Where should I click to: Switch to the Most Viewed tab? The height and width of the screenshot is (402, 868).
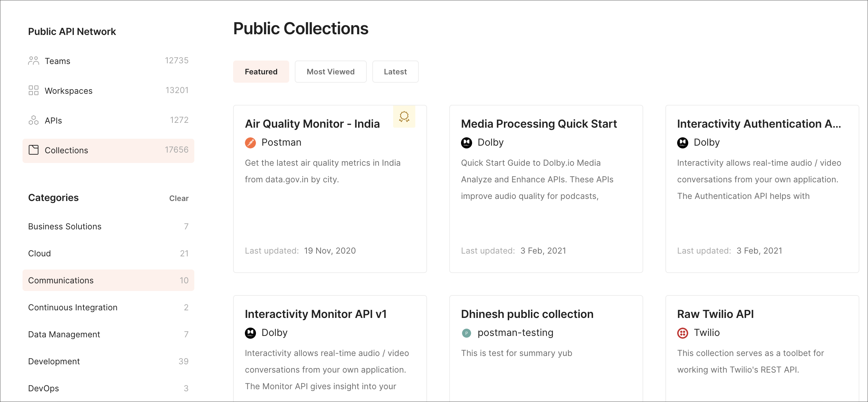[x=330, y=72]
